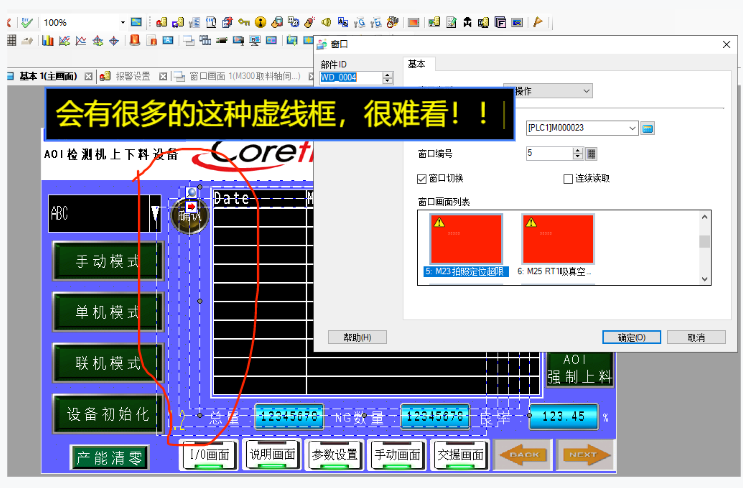Screen dimensions: 743x488
Task: Click the NEXT arrow button on canvas
Action: (584, 455)
